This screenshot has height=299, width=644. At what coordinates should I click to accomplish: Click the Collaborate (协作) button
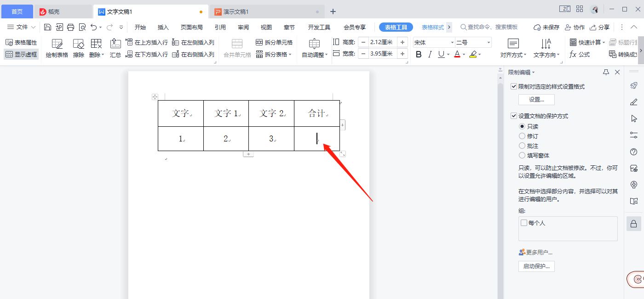click(x=575, y=27)
